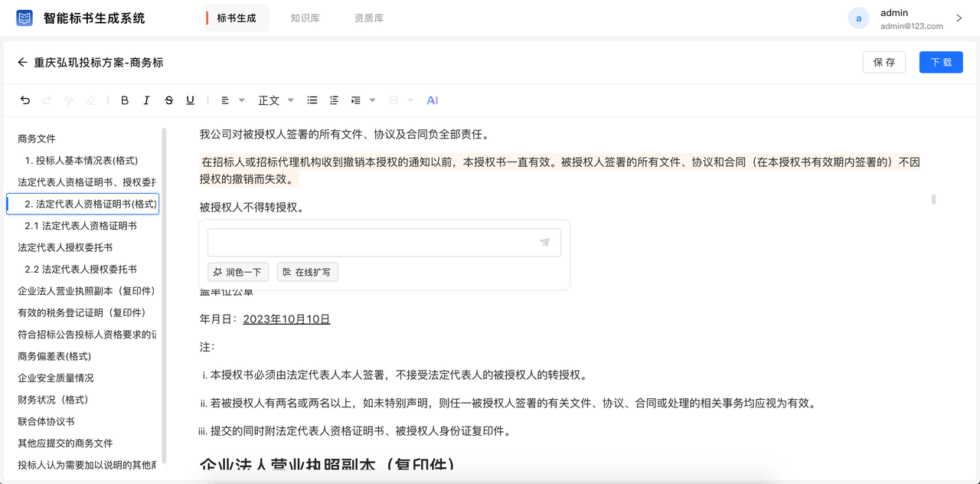Click the admin avatar circle
Screen dimensions: 980x484
pos(858,18)
